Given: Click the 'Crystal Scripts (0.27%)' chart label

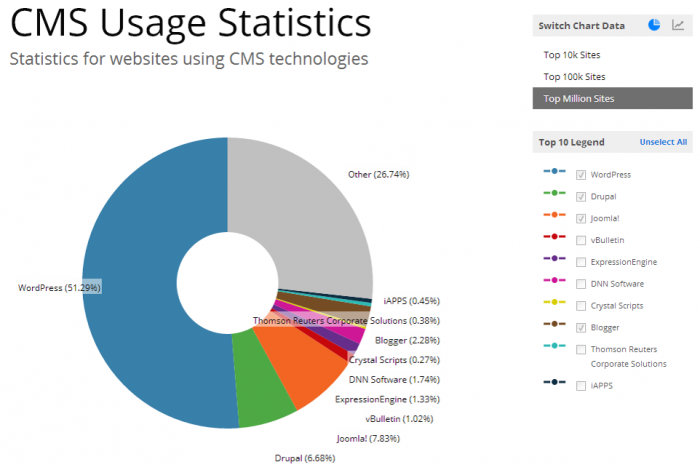Looking at the screenshot, I should click(x=394, y=360).
